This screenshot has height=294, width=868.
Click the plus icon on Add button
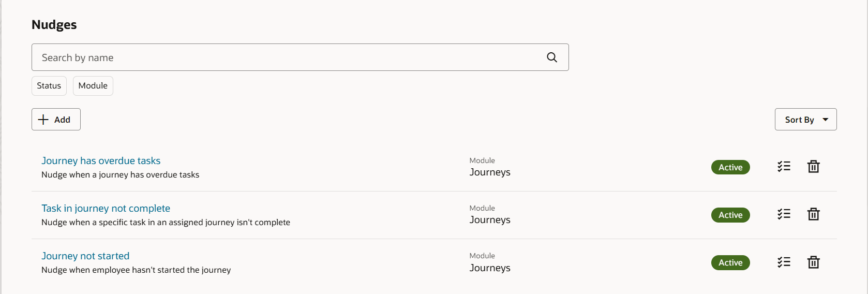(x=43, y=120)
